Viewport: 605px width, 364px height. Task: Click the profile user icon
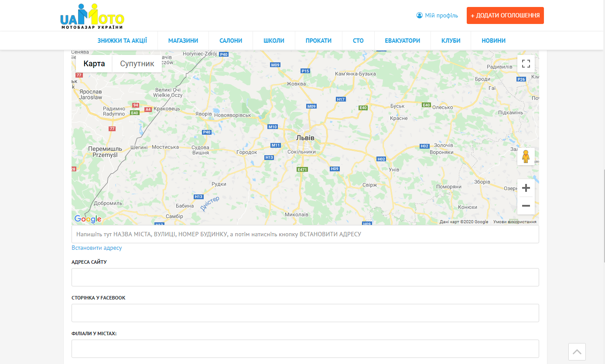pyautogui.click(x=420, y=15)
